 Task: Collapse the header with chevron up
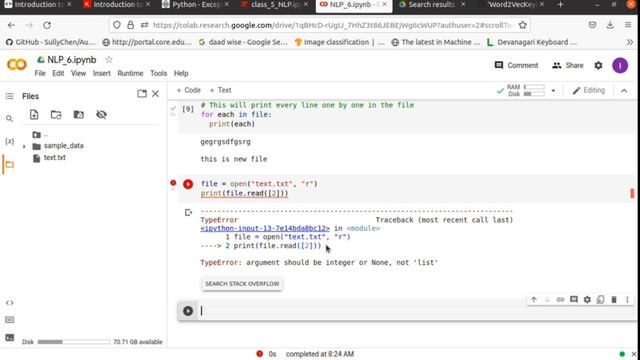click(624, 91)
